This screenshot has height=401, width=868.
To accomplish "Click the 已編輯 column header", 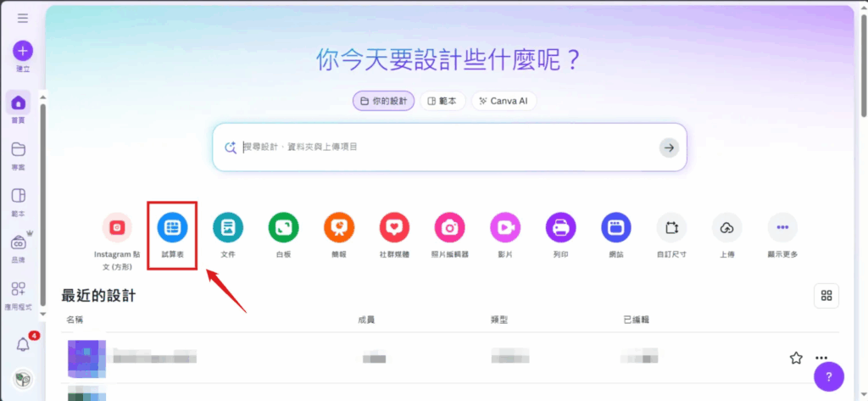I will click(636, 320).
